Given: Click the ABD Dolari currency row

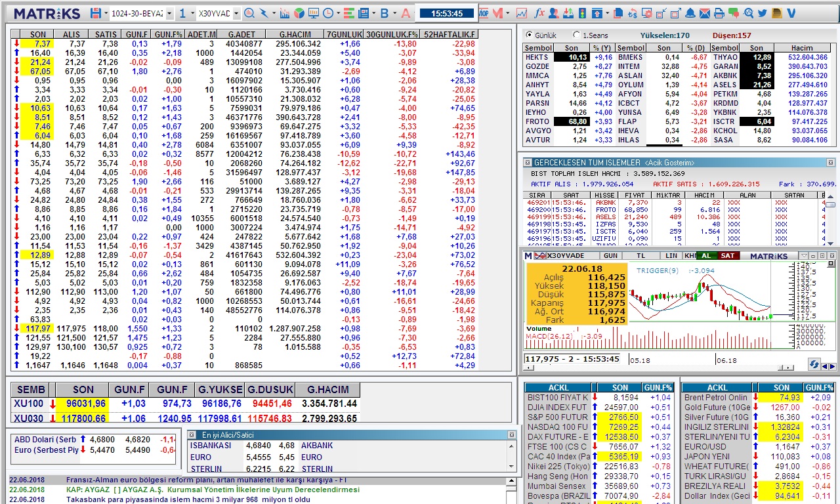Looking at the screenshot, I should point(94,440).
